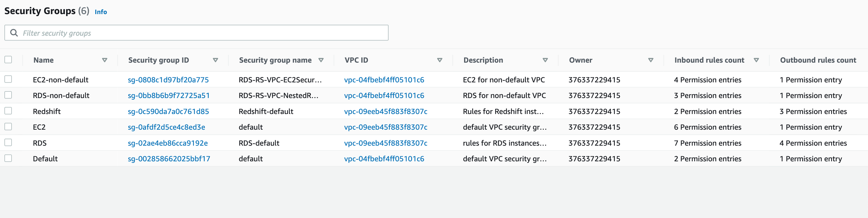Screen dimensions: 868x218
Task: Sort by Owner column arrow
Action: (x=651, y=60)
